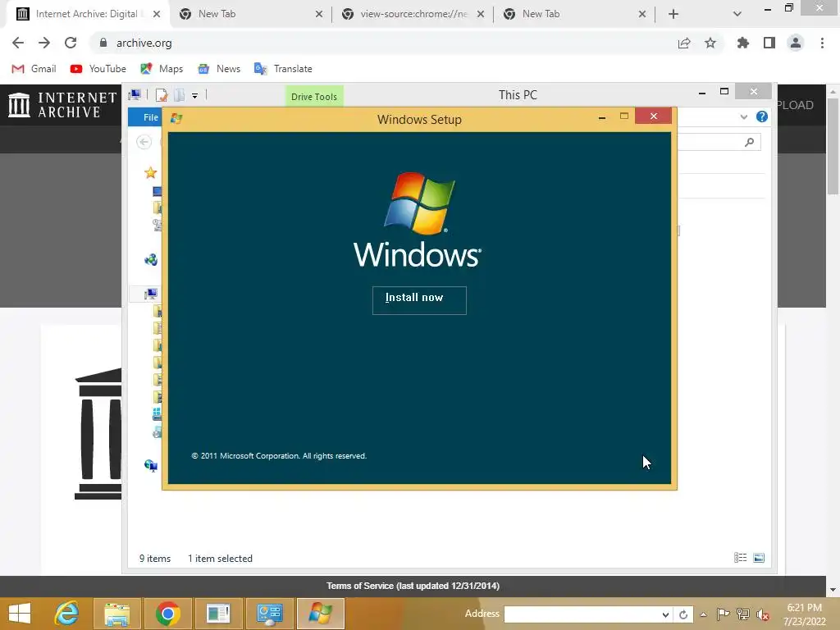Open the Drive Tools ribbon tab

click(314, 97)
